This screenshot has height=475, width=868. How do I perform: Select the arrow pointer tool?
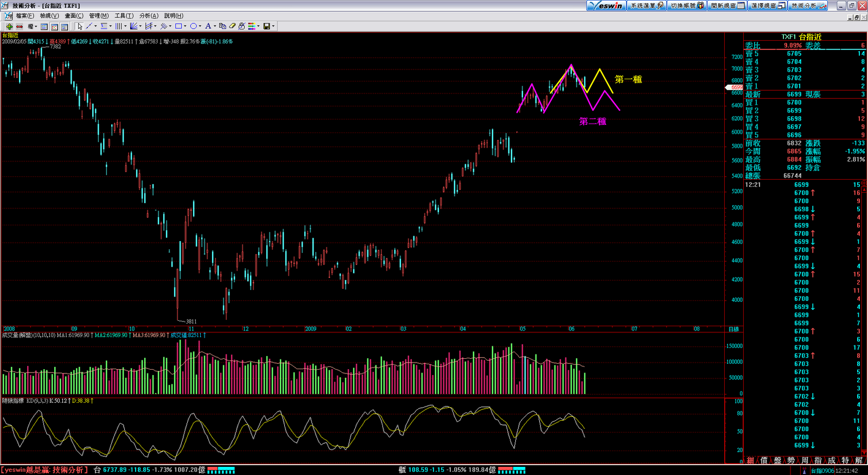click(80, 26)
